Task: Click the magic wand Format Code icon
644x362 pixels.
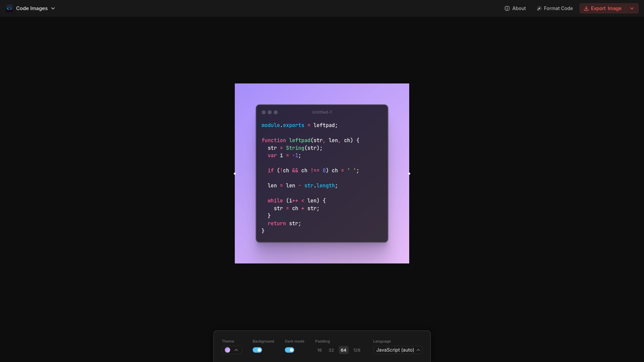Action: coord(539,8)
